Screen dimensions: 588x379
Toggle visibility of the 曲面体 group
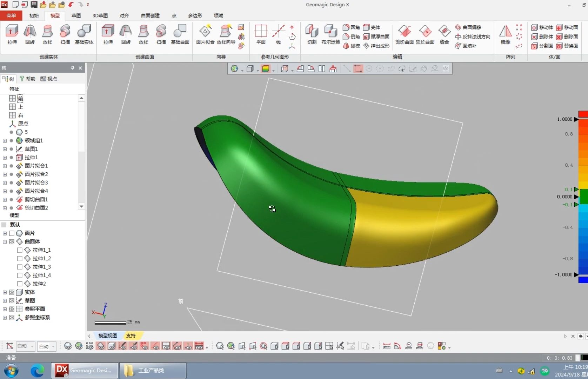pyautogui.click(x=12, y=242)
